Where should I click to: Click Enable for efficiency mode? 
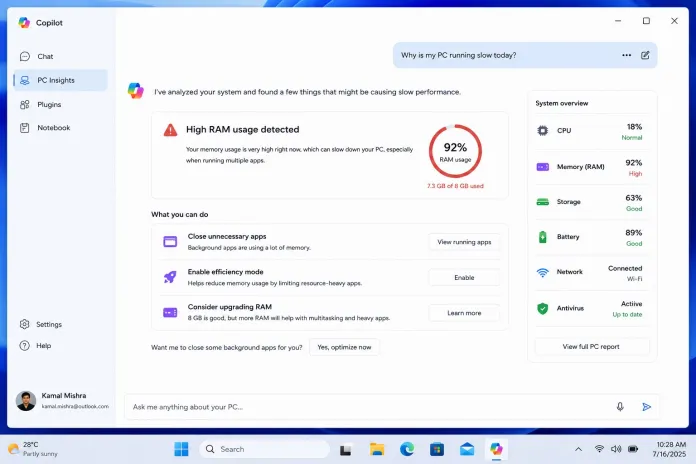tap(464, 278)
